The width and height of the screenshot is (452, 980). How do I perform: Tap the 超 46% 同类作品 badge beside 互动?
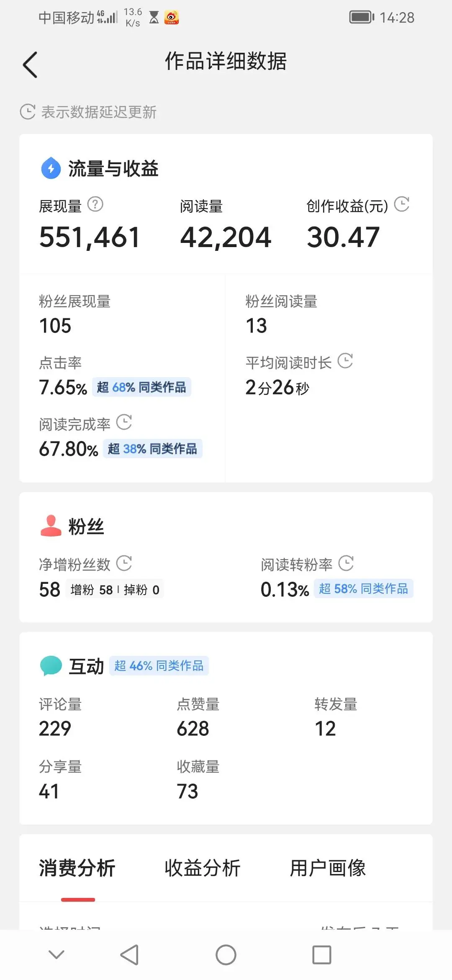pyautogui.click(x=159, y=665)
